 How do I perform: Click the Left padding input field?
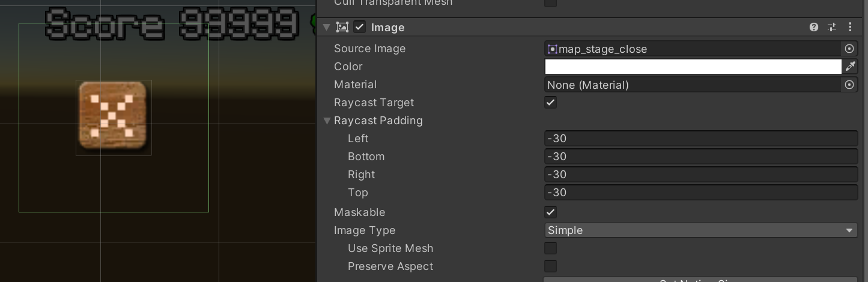700,139
